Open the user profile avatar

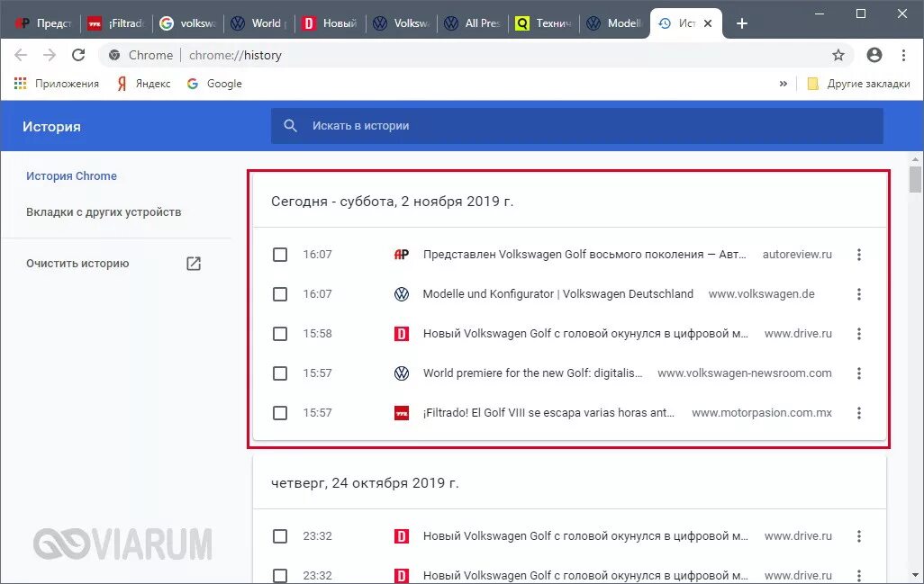coord(874,55)
